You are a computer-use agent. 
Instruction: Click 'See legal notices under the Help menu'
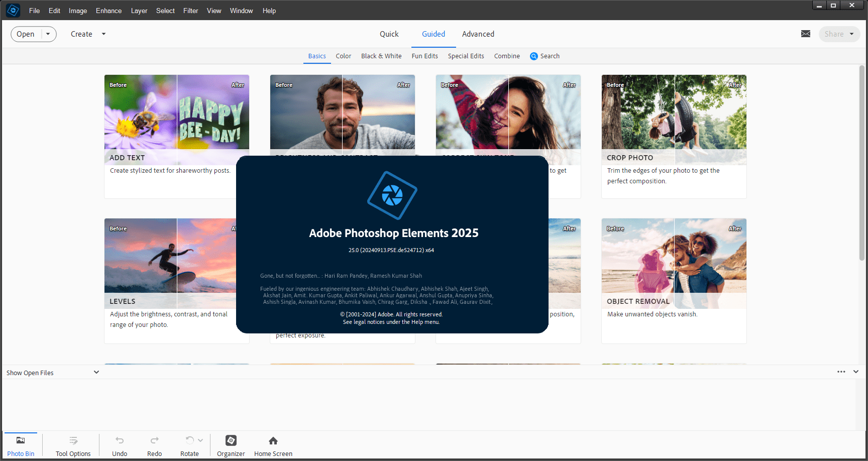[391, 322]
